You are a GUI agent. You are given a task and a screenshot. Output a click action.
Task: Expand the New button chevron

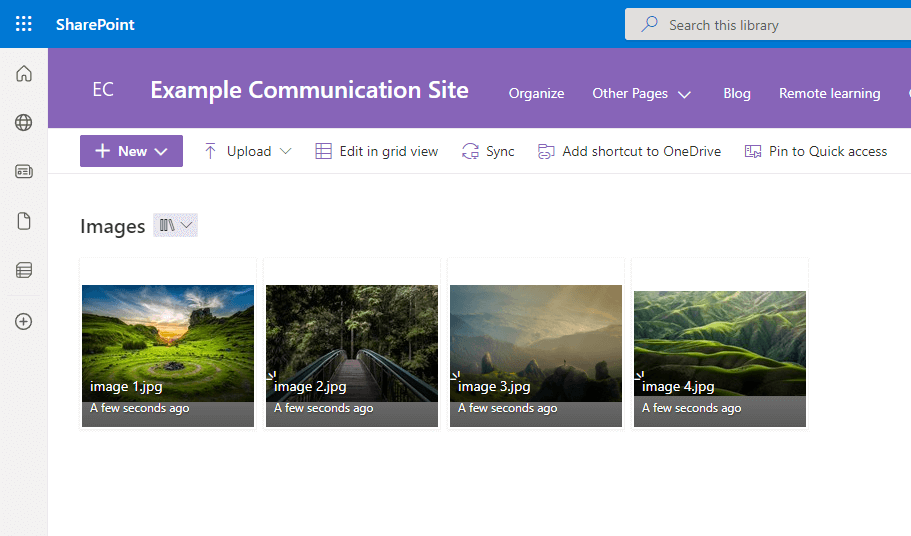pyautogui.click(x=161, y=152)
